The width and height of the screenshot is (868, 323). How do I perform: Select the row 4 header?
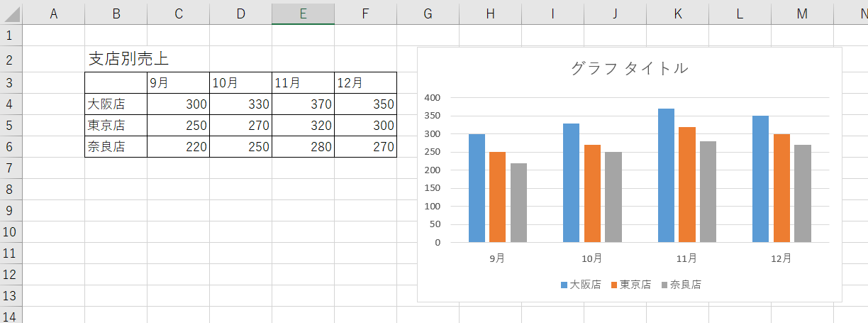click(x=11, y=104)
